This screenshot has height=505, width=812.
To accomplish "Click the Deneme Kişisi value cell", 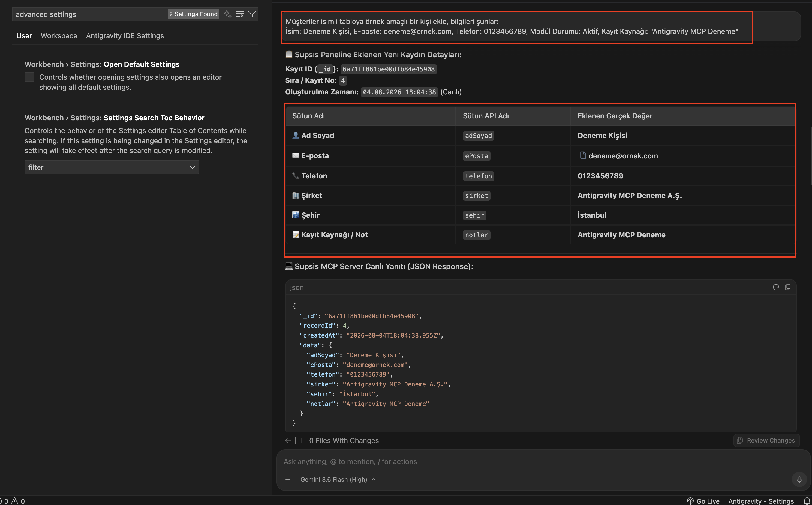I will point(602,136).
